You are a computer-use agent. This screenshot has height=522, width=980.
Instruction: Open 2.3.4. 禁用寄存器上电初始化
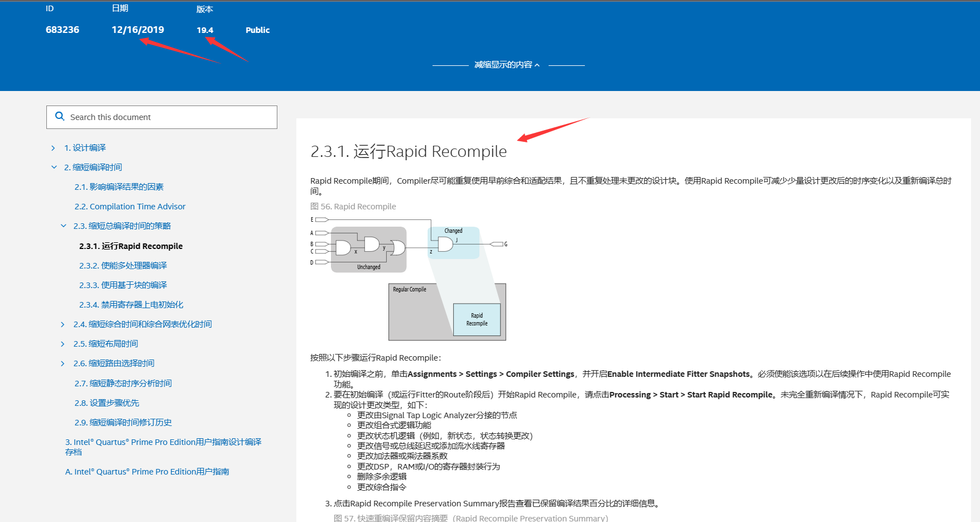tap(131, 305)
